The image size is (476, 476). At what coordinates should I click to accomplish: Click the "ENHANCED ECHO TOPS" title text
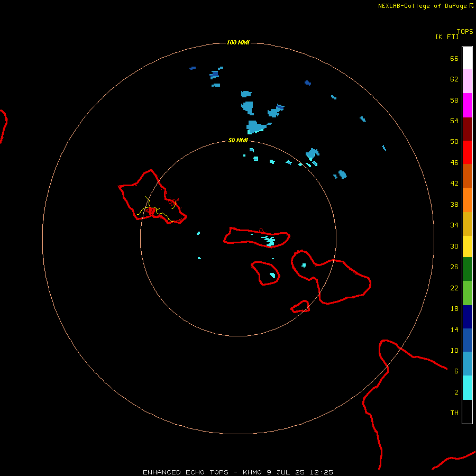pyautogui.click(x=186, y=472)
